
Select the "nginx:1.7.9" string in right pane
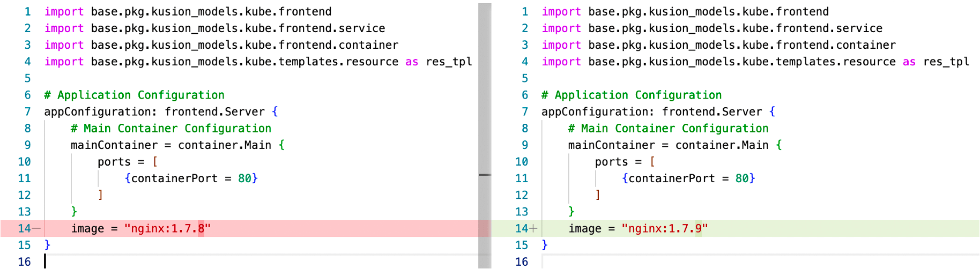664,229
